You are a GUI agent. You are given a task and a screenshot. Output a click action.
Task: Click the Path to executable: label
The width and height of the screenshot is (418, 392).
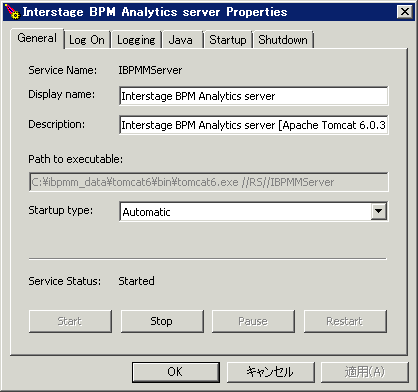75,159
